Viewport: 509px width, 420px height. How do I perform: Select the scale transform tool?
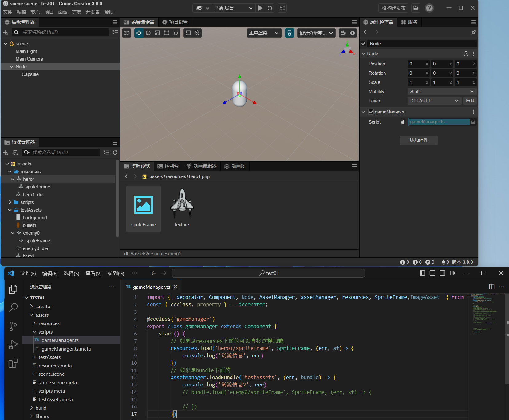(157, 33)
